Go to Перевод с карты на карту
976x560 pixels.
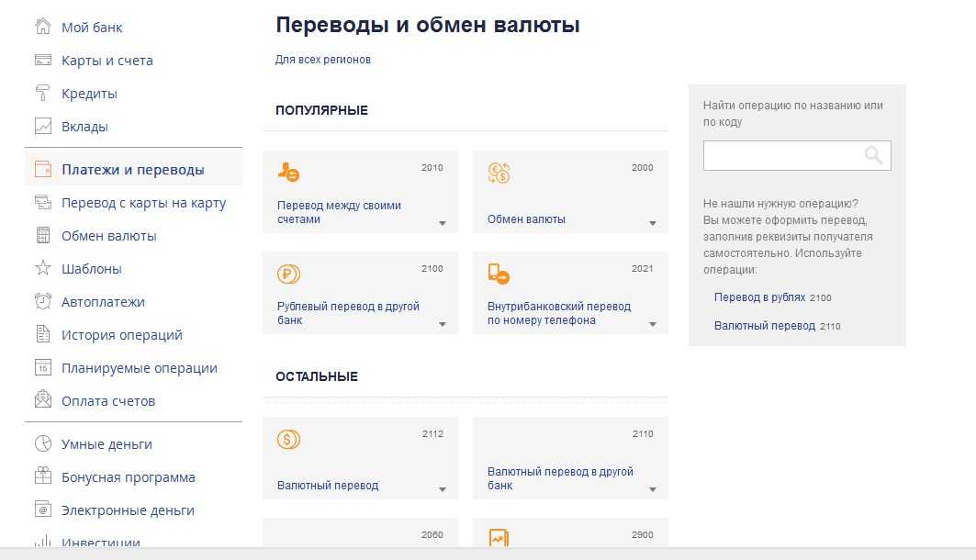(143, 203)
